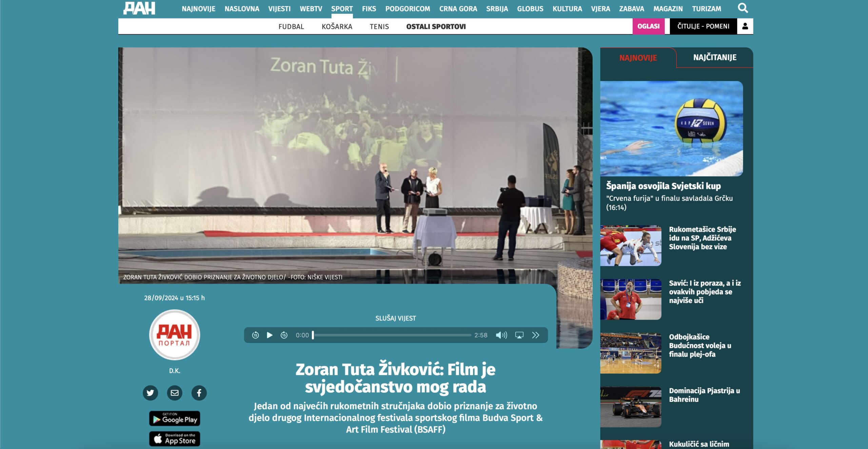868x449 pixels.
Task: Go to OSTALI SPORTOVI subcategory
Action: pos(436,26)
